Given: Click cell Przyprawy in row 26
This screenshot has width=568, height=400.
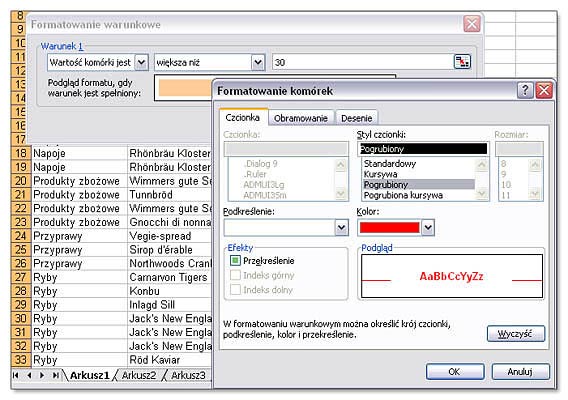Looking at the screenshot, I should click(x=79, y=263).
